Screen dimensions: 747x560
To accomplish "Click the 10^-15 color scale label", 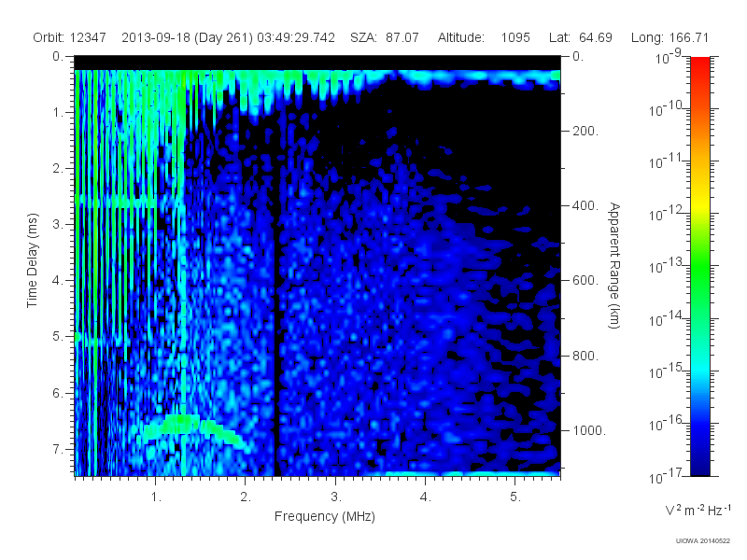I will [x=666, y=371].
